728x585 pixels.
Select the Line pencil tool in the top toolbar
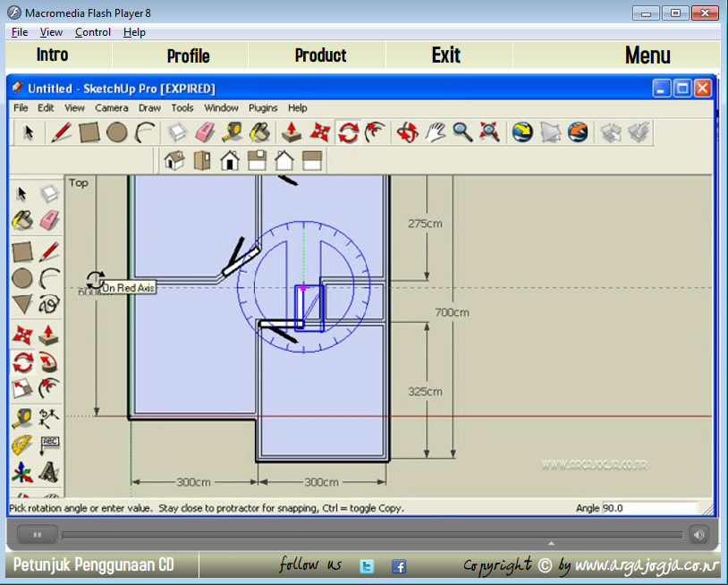(x=62, y=132)
